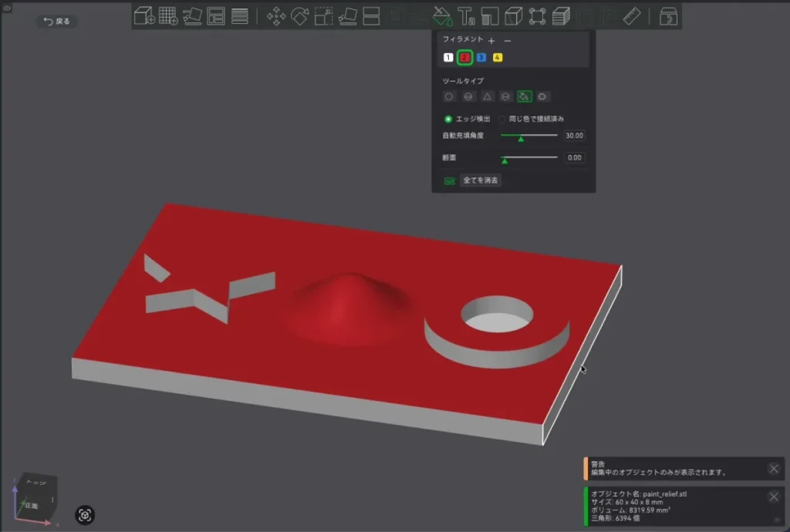790x532 pixels.
Task: Show keyboard shortcuts via the green keyboard icon
Action: pyautogui.click(x=450, y=180)
